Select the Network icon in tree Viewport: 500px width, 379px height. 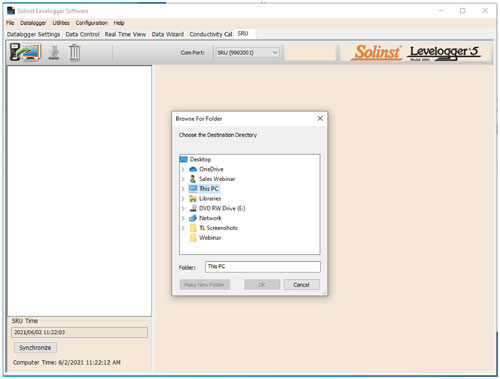click(193, 218)
